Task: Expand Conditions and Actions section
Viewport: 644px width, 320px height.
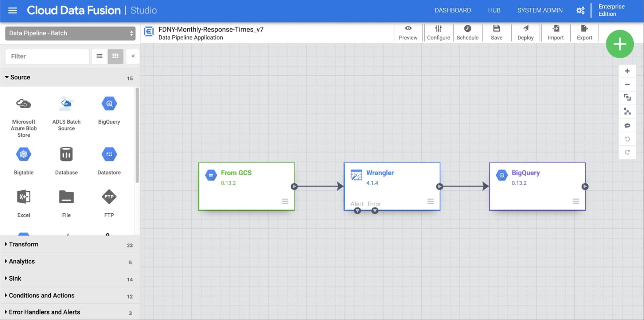Action: [70, 295]
